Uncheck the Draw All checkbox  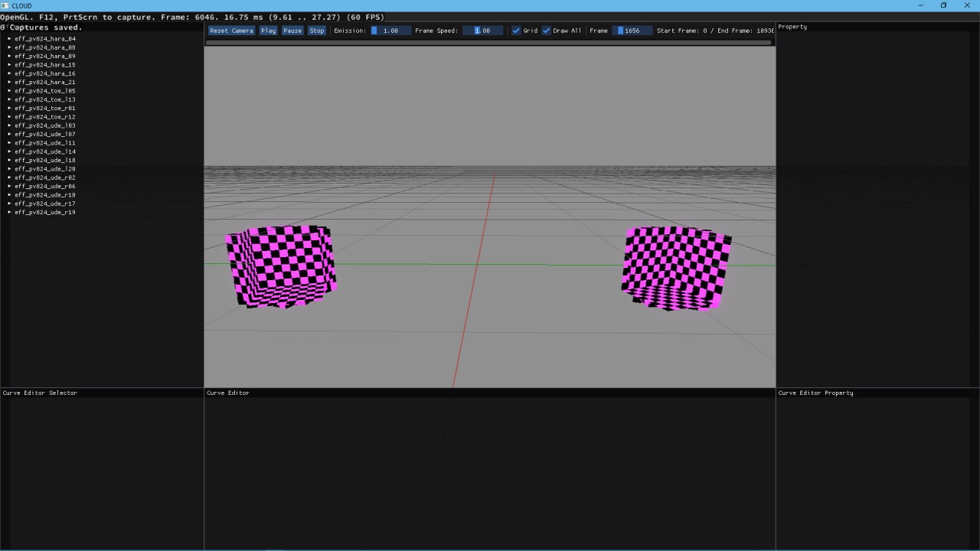[x=547, y=31]
